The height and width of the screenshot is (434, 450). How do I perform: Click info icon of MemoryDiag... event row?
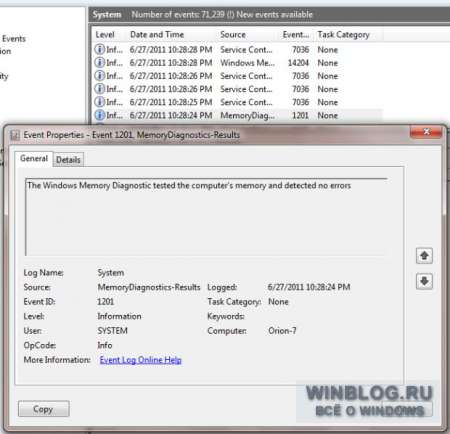pos(99,115)
